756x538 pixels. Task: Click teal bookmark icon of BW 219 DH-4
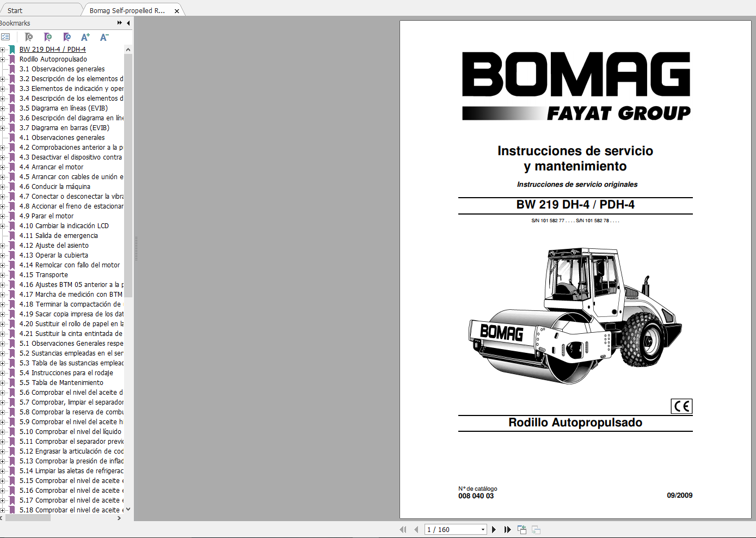pyautogui.click(x=12, y=50)
